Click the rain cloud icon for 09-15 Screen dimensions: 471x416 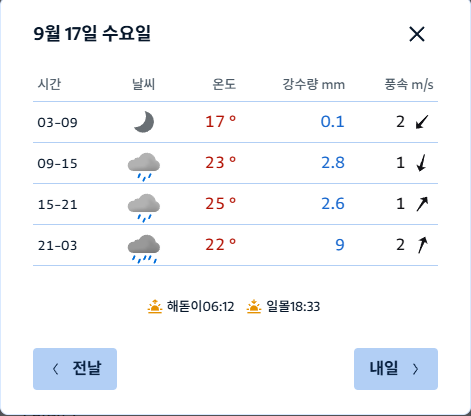tap(144, 167)
